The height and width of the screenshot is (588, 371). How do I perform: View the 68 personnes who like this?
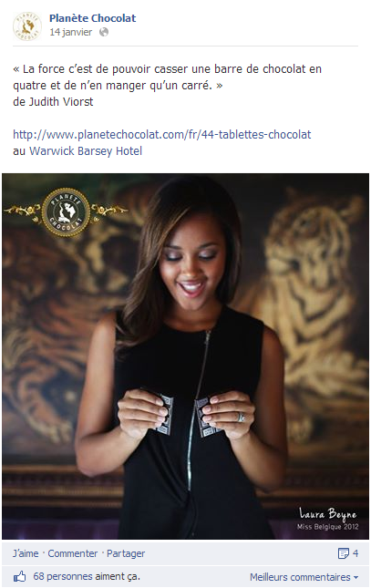[87, 576]
